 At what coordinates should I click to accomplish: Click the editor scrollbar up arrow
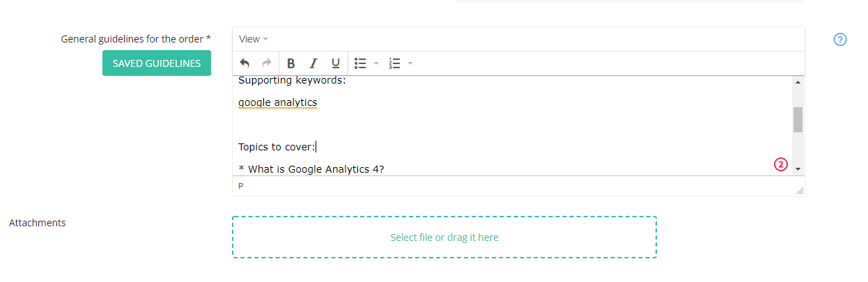798,81
